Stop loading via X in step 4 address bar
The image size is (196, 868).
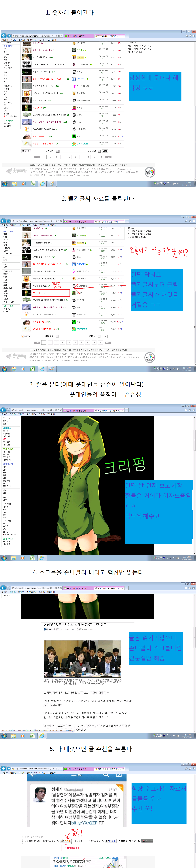pos(61,588)
